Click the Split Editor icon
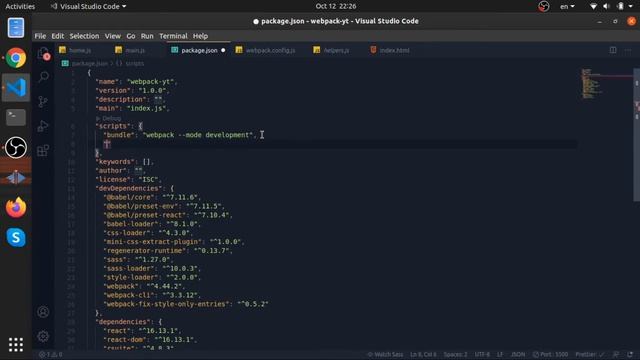640x360 pixels. point(613,50)
